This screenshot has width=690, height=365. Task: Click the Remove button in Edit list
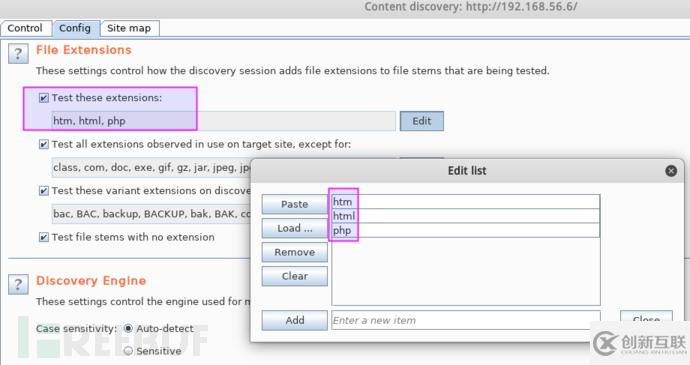pos(294,252)
